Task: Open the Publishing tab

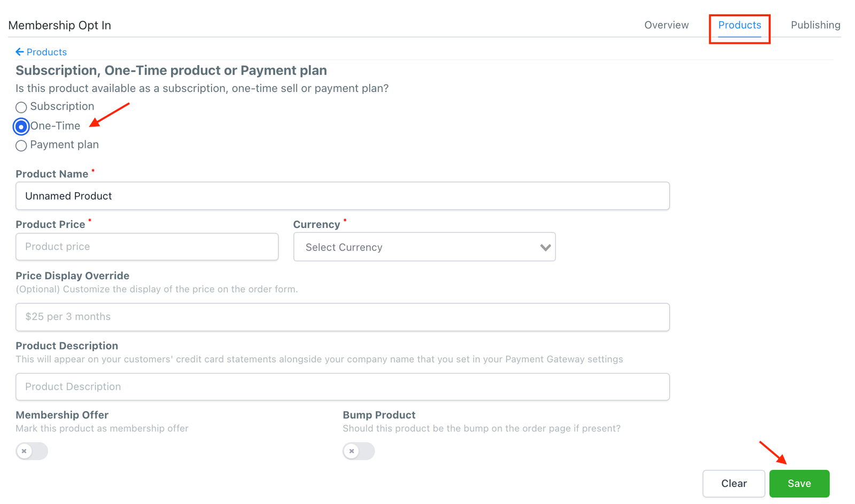Action: (x=815, y=25)
